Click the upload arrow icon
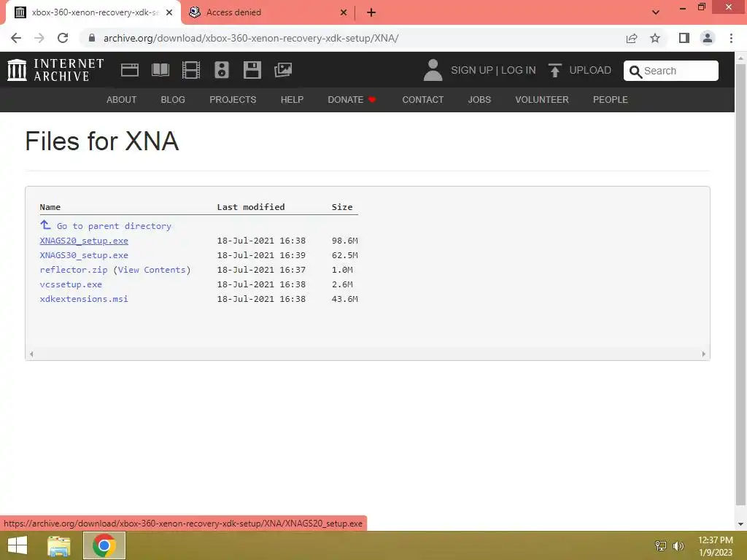747x560 pixels. [554, 70]
